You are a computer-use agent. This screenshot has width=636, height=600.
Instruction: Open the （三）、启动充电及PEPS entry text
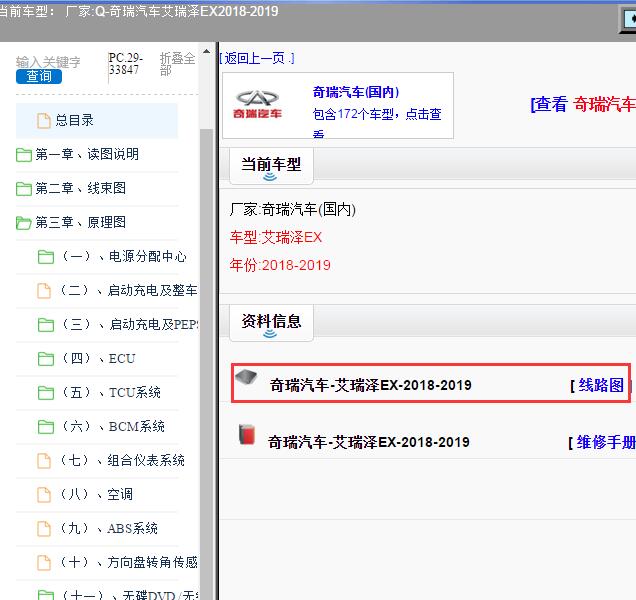tap(129, 325)
